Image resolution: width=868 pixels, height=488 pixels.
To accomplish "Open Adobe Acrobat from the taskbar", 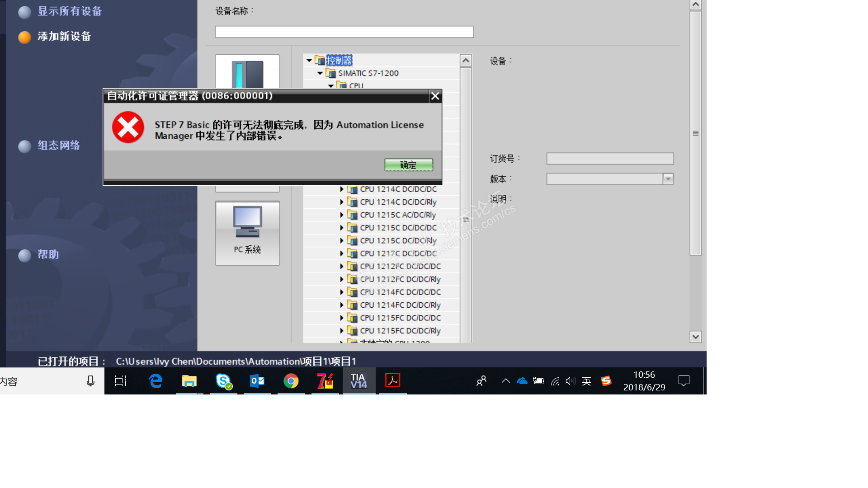I will click(x=392, y=381).
